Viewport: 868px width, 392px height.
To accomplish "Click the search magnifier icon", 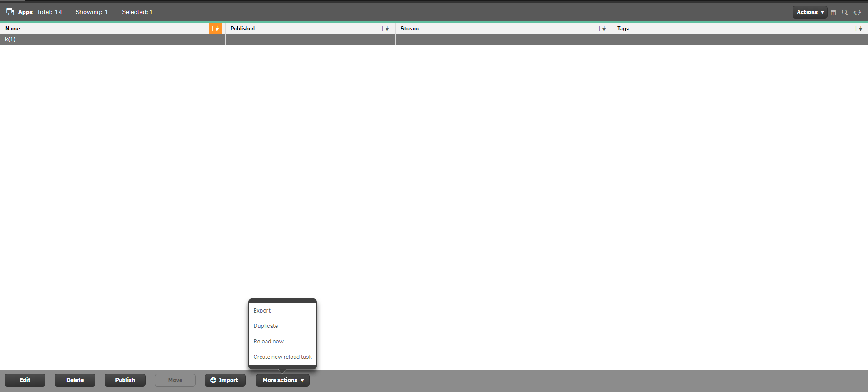I will [x=845, y=12].
